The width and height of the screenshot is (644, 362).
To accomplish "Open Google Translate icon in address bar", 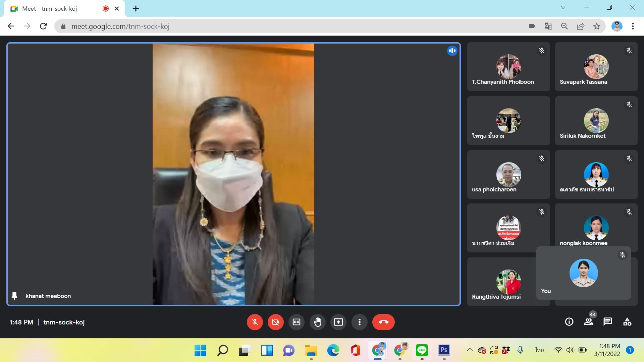I will pyautogui.click(x=548, y=26).
